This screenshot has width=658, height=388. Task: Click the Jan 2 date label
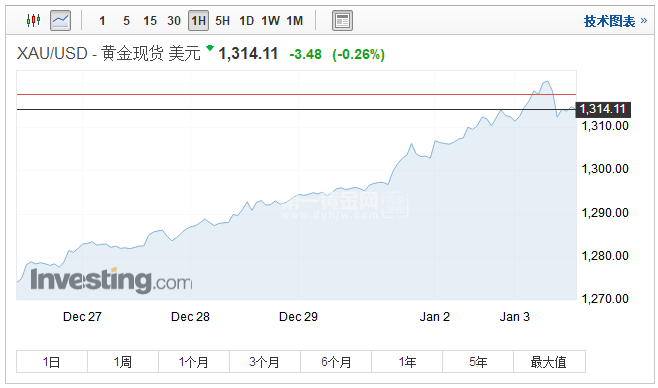pyautogui.click(x=434, y=317)
